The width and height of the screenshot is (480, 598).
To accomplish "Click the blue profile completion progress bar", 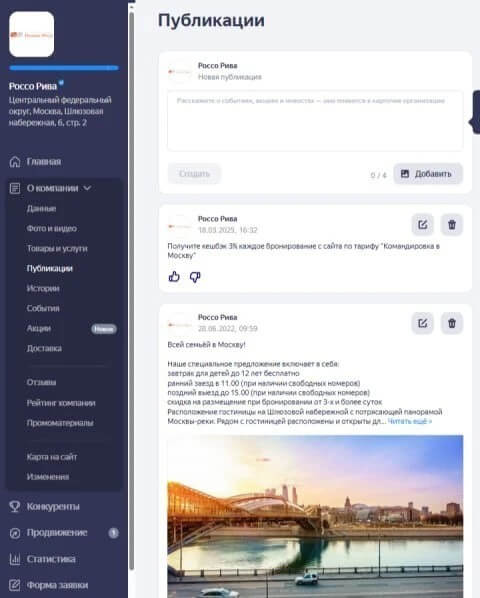I will [64, 68].
